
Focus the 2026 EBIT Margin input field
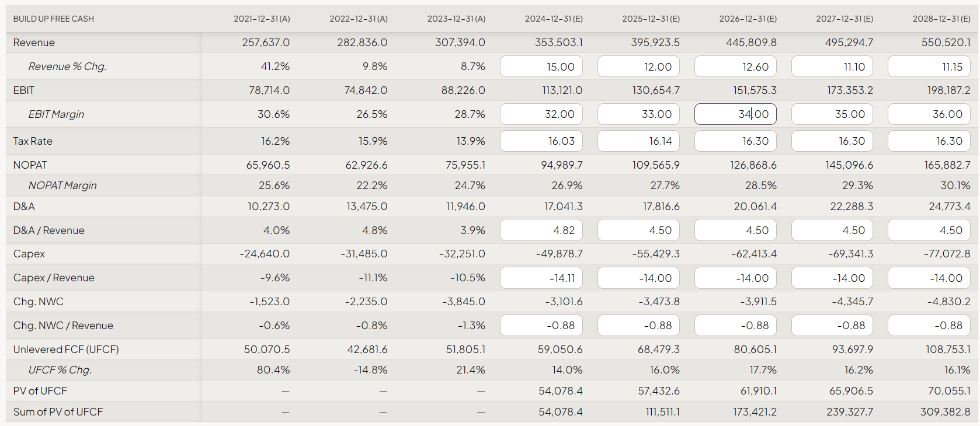[735, 114]
